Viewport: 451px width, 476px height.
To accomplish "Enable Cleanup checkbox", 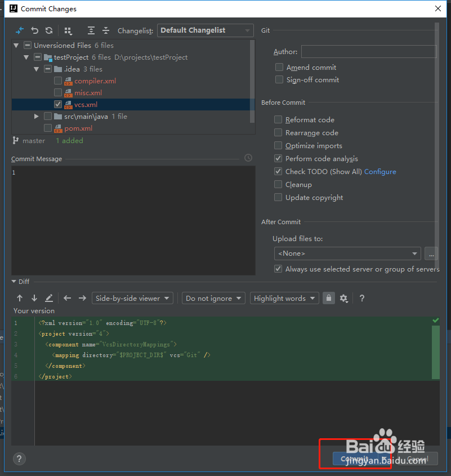I will 278,184.
